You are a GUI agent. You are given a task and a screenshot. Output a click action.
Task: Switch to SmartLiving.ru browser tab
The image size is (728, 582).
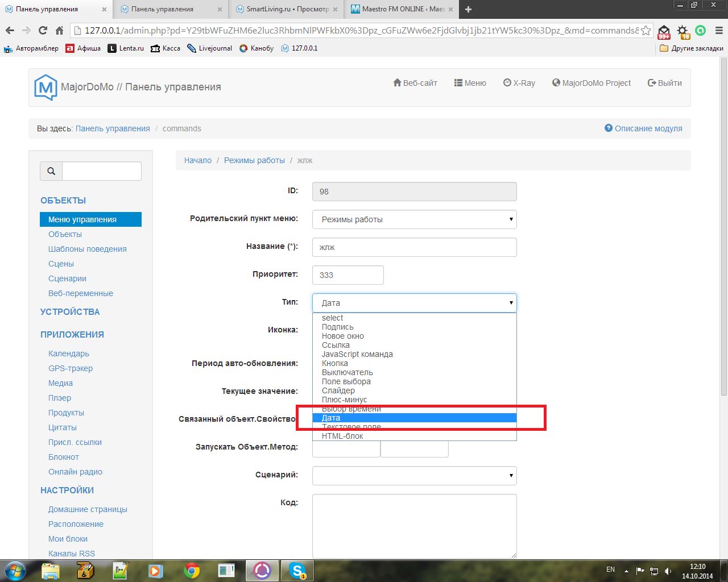[287, 9]
